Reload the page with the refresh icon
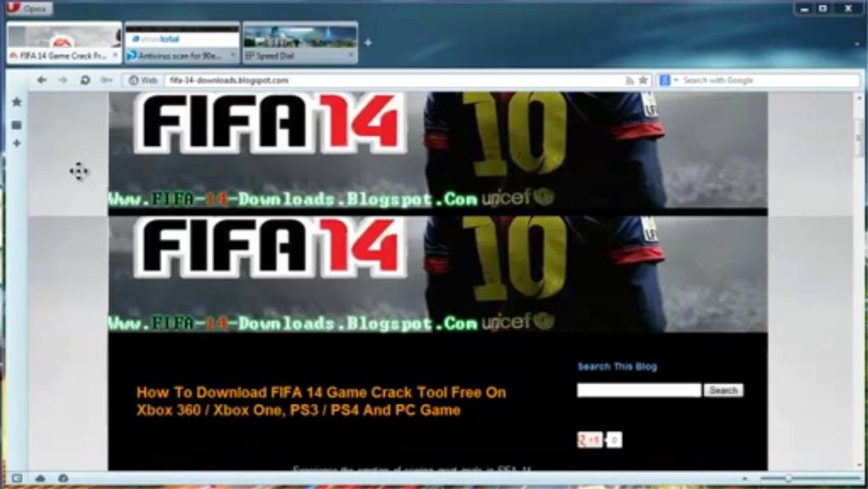 click(x=85, y=80)
